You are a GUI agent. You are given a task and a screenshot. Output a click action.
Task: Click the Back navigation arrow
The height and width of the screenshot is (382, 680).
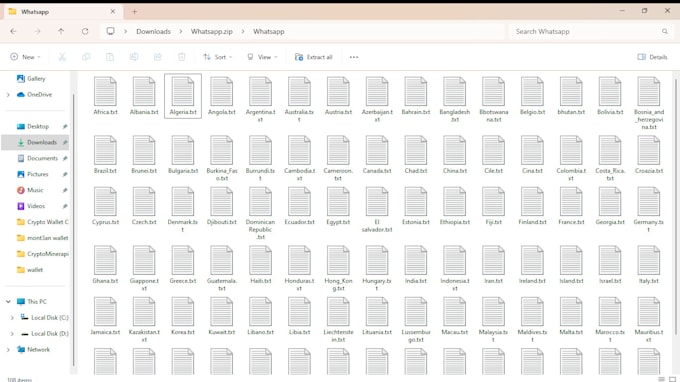point(13,31)
